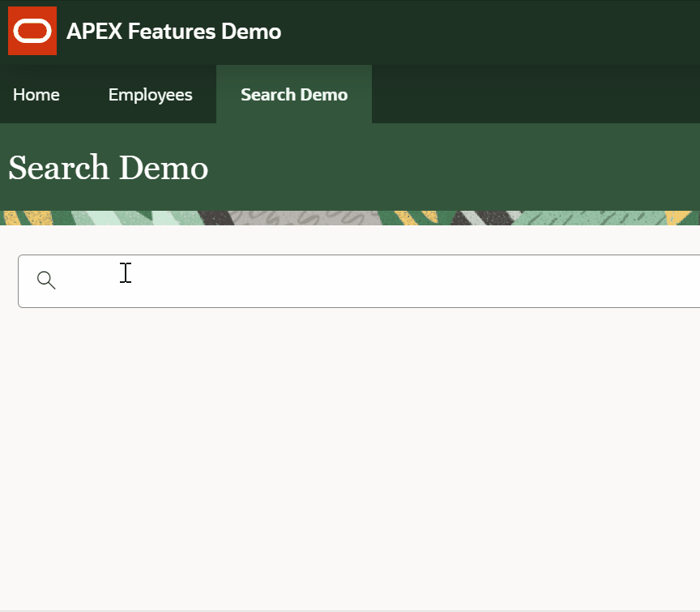This screenshot has width=700, height=612.
Task: Navigate to Employees in the menu bar
Action: 150,94
